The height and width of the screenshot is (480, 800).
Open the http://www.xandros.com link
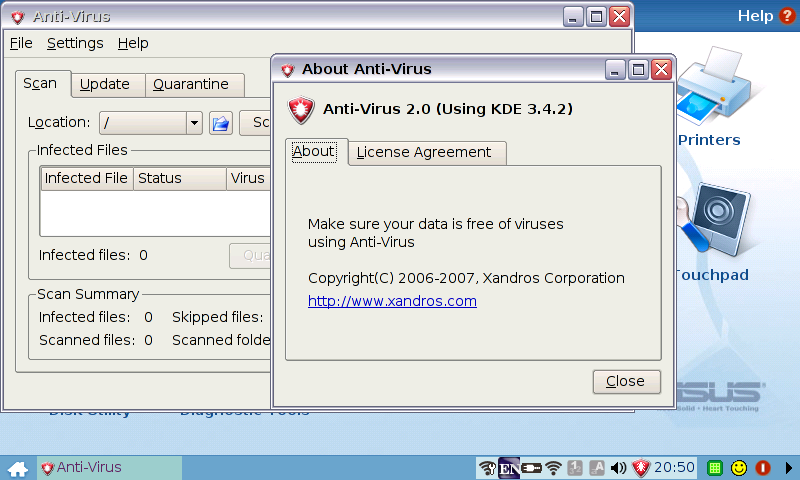tap(392, 301)
